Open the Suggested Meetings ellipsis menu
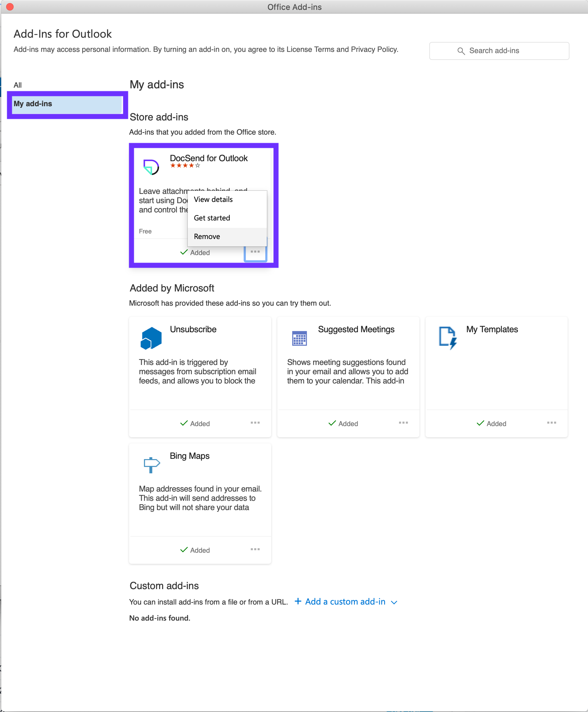Viewport: 588px width, 712px height. click(x=403, y=423)
